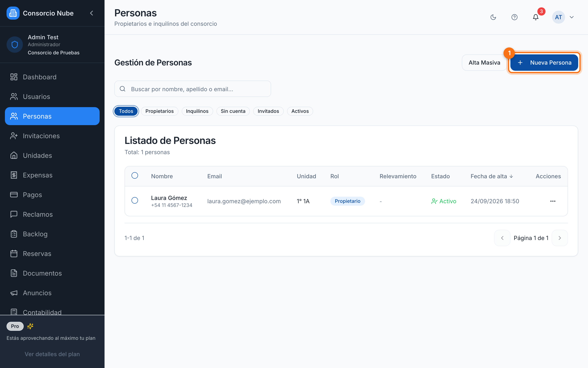Click the Pro plan badge

click(15, 326)
